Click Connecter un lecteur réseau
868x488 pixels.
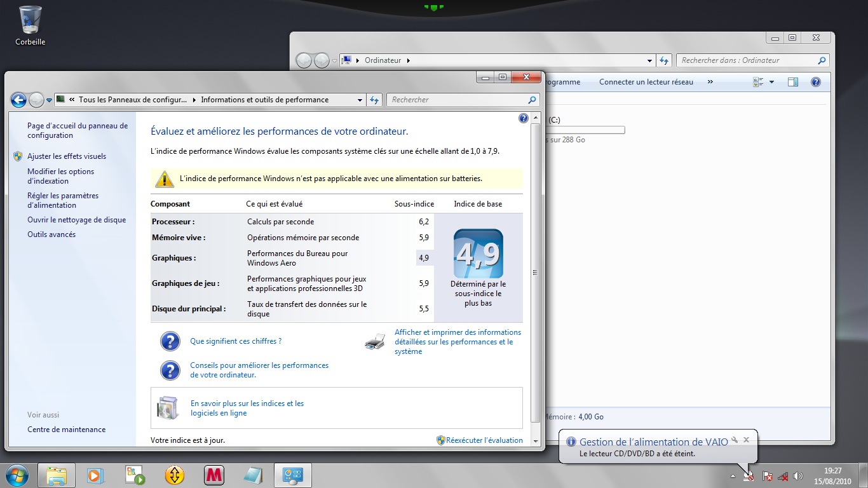[646, 82]
